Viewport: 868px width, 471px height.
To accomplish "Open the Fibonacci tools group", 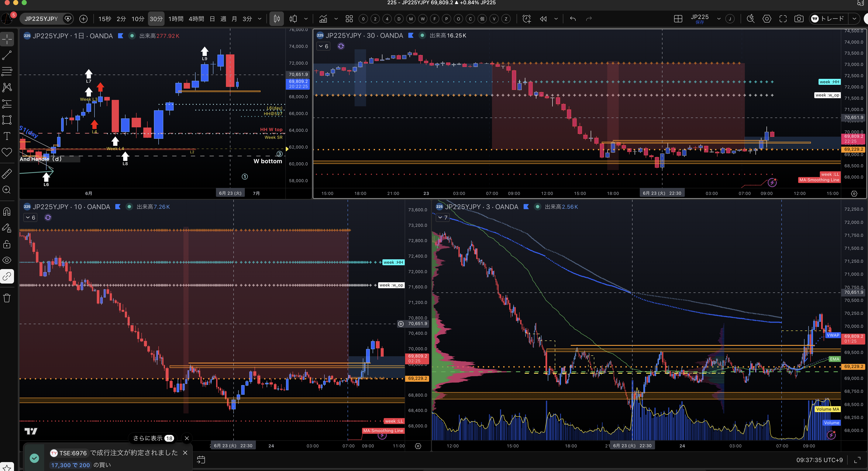I will click(x=7, y=71).
